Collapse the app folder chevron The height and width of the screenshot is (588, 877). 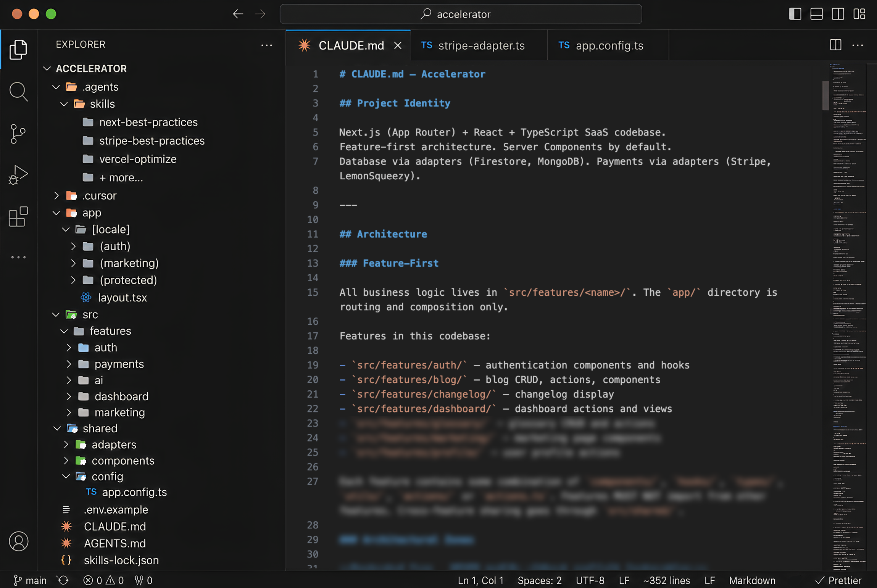[x=56, y=213]
